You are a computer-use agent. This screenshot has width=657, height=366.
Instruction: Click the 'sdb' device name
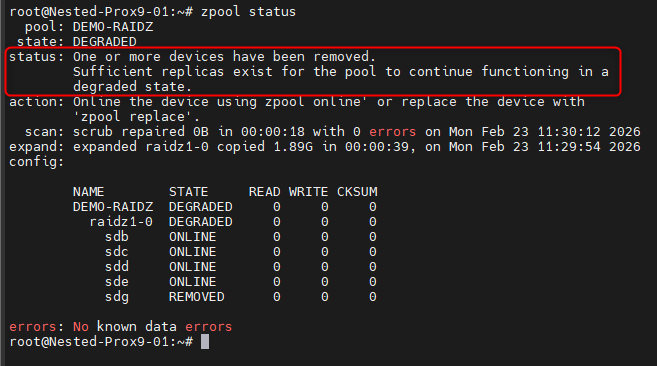[x=117, y=237]
